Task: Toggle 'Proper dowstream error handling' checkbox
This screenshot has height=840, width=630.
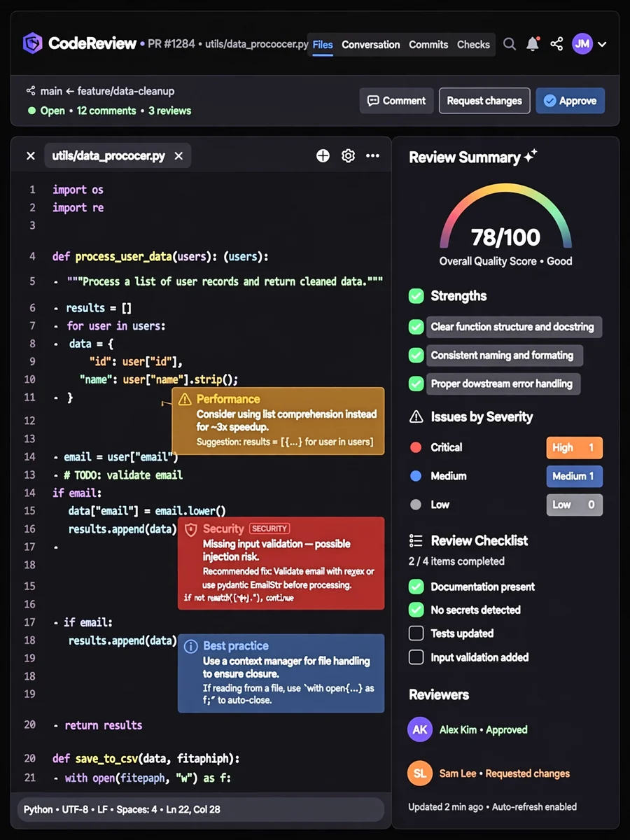Action: coord(416,384)
